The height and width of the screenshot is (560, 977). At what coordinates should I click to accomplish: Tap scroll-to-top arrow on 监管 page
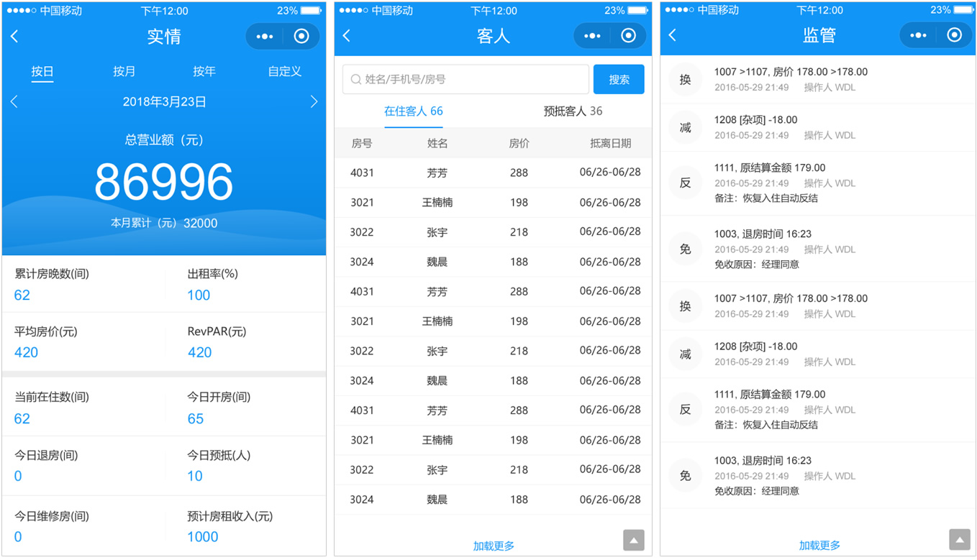pyautogui.click(x=960, y=539)
